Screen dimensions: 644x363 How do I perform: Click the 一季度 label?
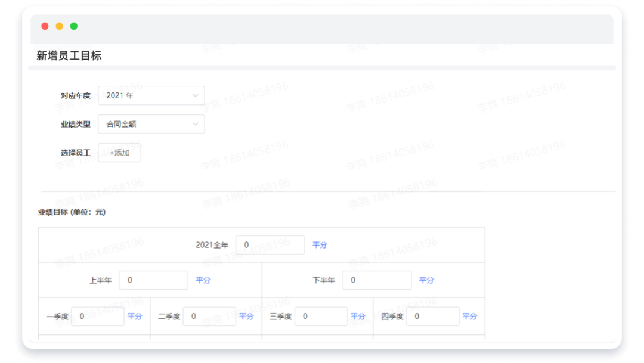coord(57,316)
